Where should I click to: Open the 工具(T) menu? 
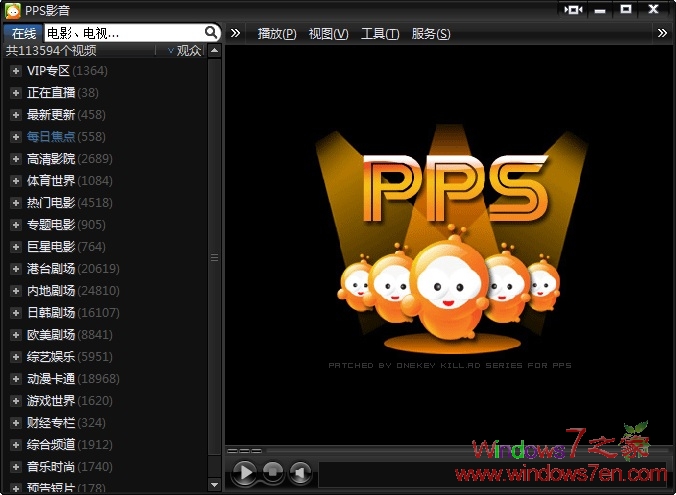point(380,34)
